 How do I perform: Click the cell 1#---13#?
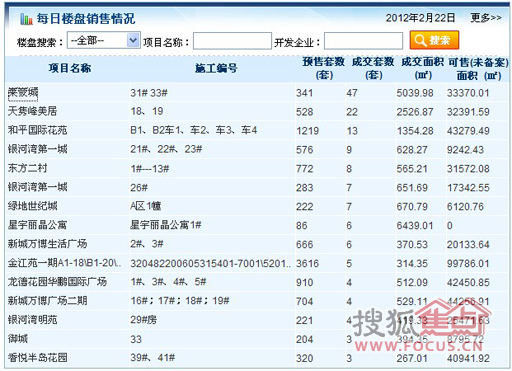(150, 169)
